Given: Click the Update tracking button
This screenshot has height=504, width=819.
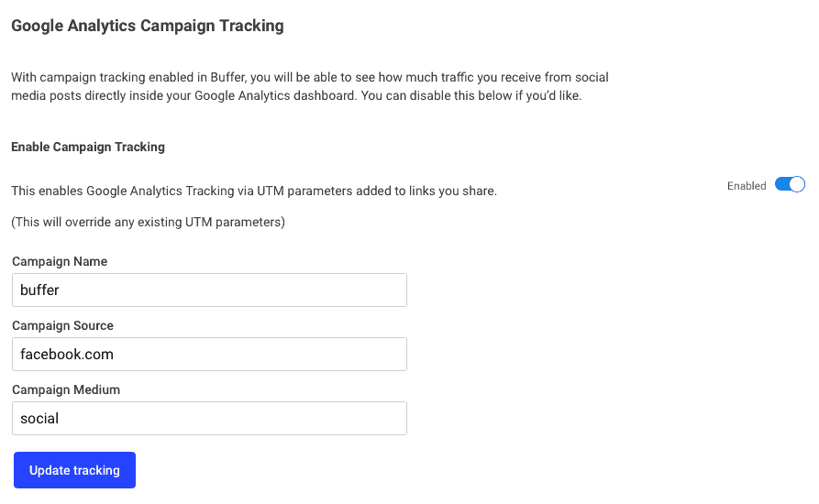Looking at the screenshot, I should click(74, 470).
